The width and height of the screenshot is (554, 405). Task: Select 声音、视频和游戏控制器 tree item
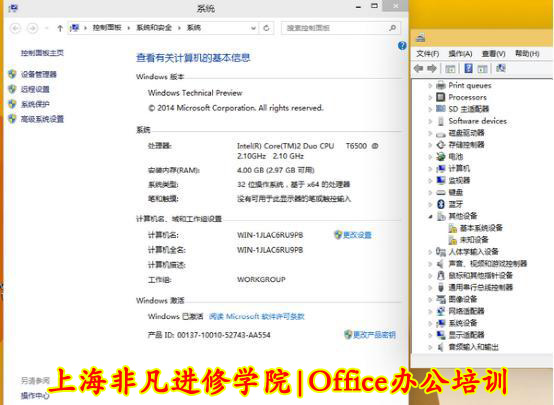click(x=487, y=264)
